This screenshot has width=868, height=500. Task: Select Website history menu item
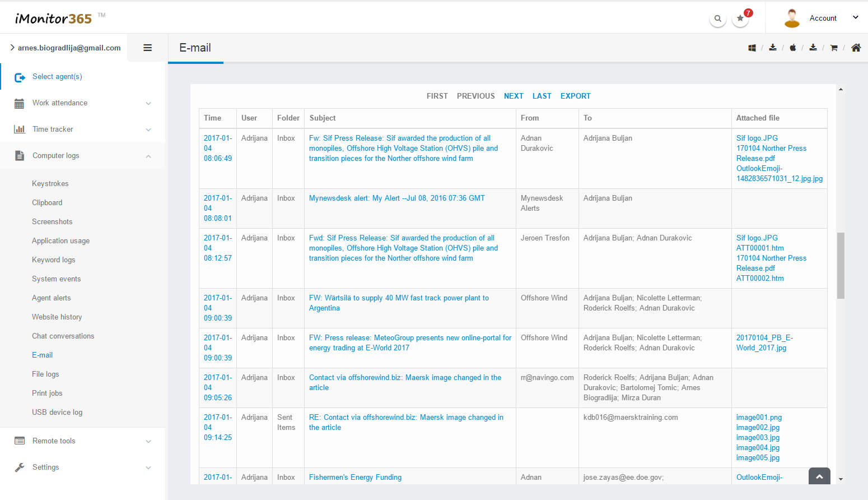pyautogui.click(x=57, y=317)
